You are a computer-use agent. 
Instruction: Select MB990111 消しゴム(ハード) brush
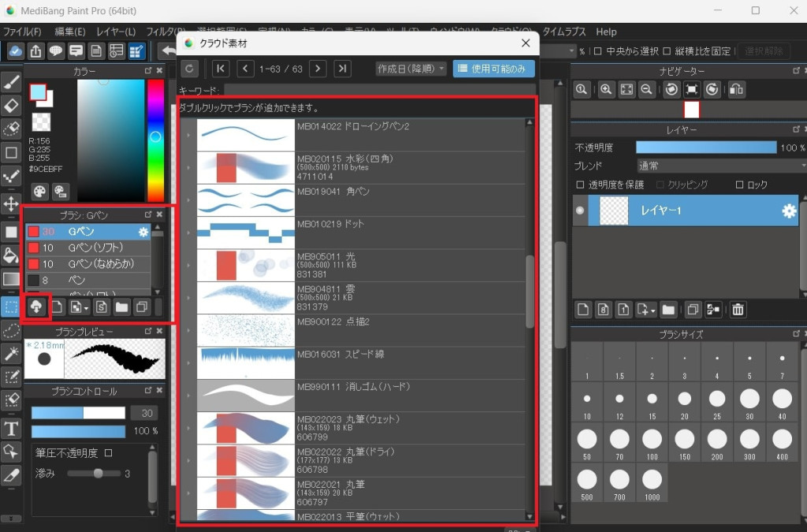(361, 396)
